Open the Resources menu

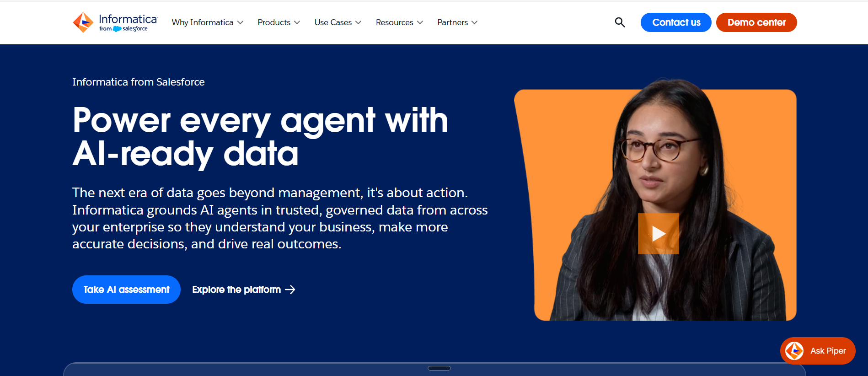click(399, 22)
